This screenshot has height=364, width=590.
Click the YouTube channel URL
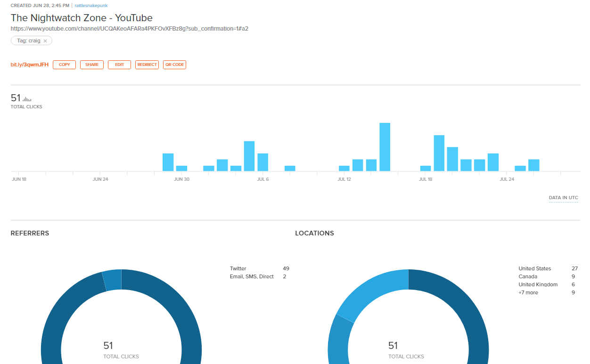(130, 29)
